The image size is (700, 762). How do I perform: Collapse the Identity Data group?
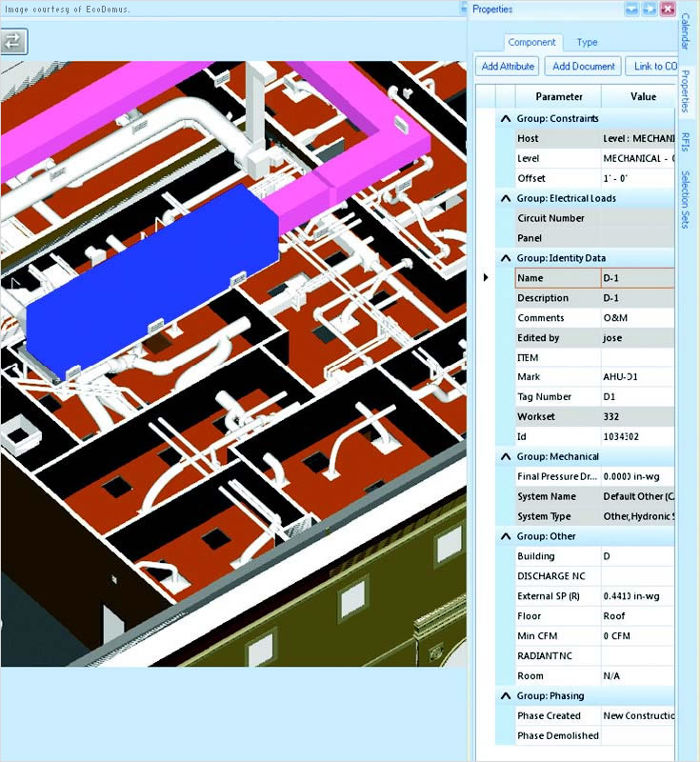pos(506,258)
